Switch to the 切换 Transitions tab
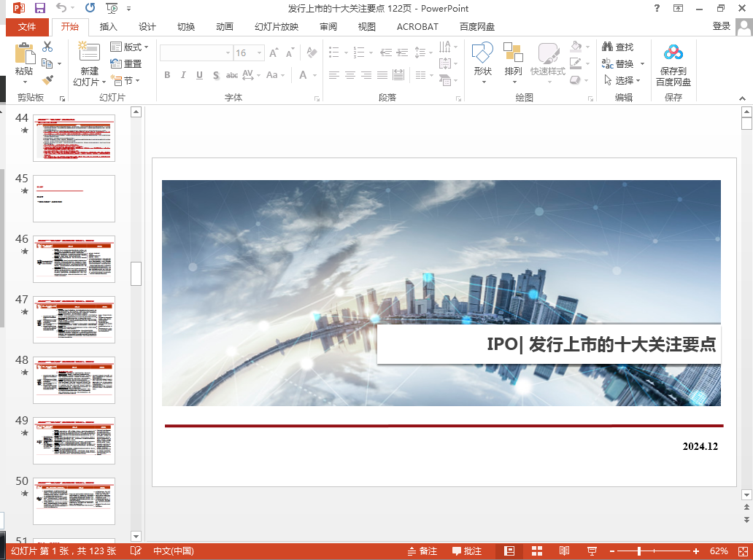The height and width of the screenshot is (560, 753). [x=186, y=27]
